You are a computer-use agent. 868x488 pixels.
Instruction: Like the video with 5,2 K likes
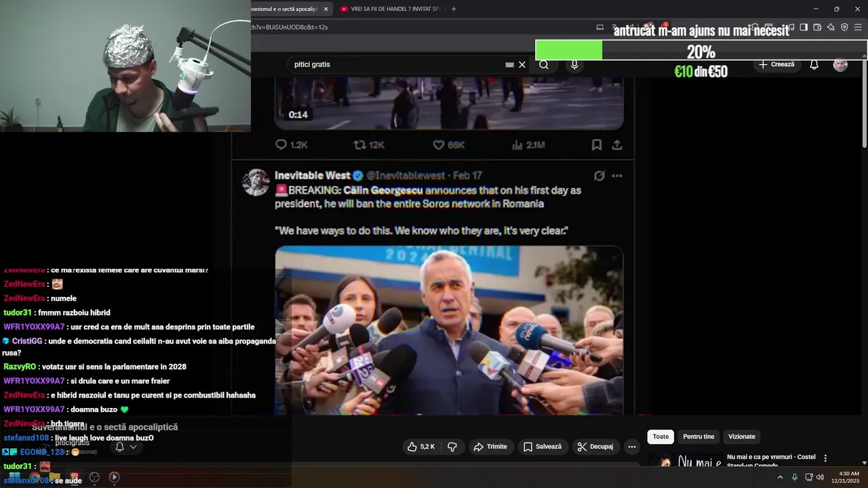pos(421,447)
